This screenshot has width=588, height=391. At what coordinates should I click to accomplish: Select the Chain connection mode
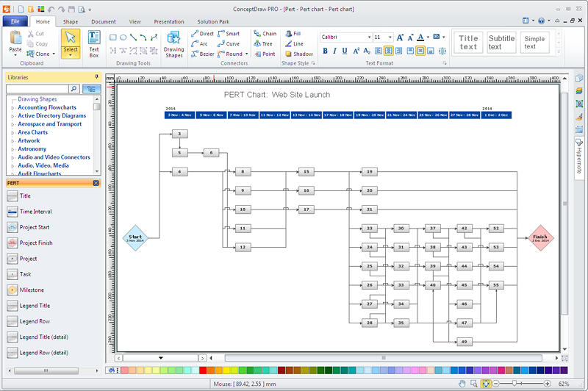[x=265, y=34]
